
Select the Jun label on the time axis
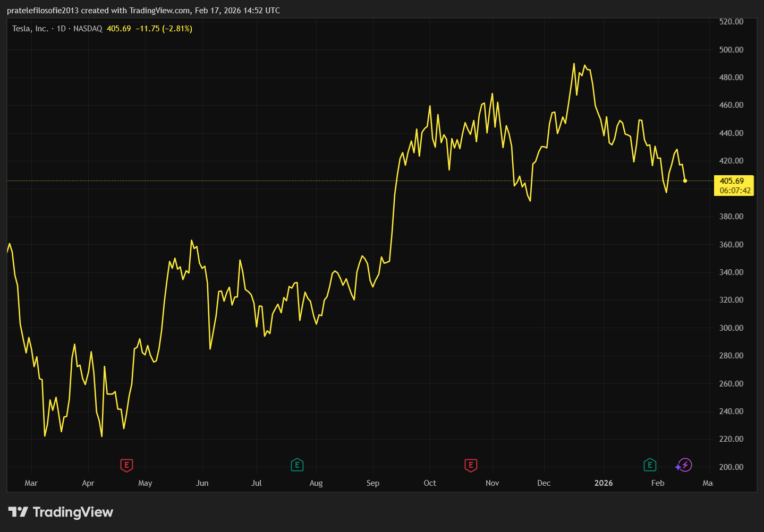202,483
